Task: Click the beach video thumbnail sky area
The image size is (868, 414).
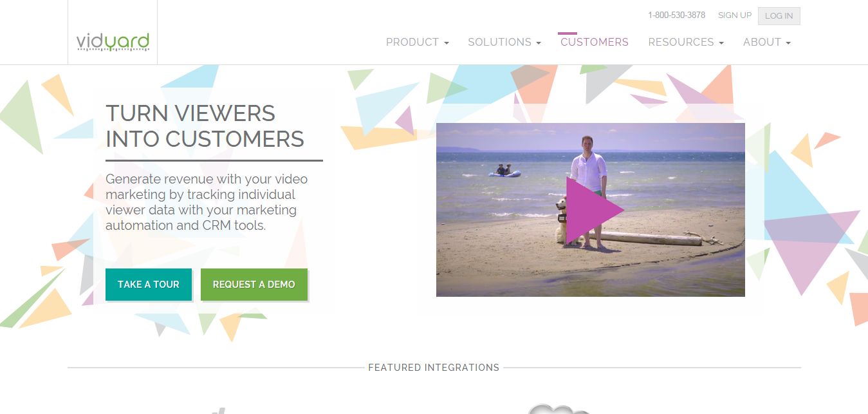Action: point(591,136)
